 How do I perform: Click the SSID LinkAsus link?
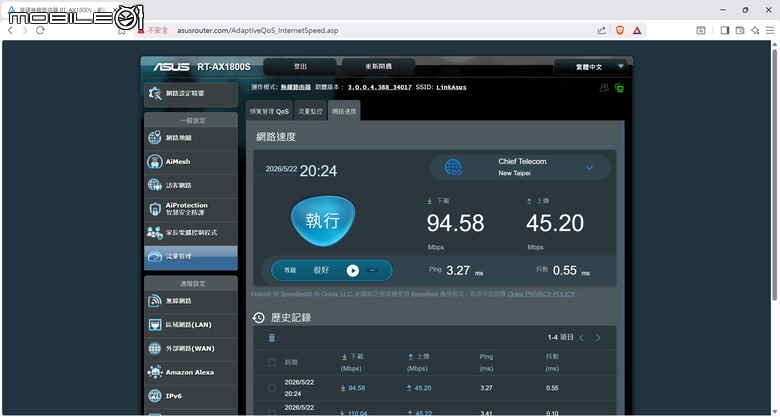451,87
